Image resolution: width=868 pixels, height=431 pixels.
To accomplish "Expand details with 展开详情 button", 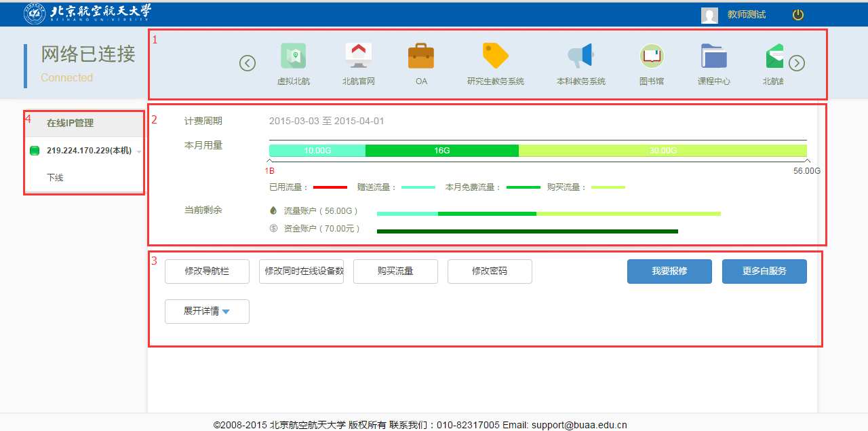I will coord(207,312).
